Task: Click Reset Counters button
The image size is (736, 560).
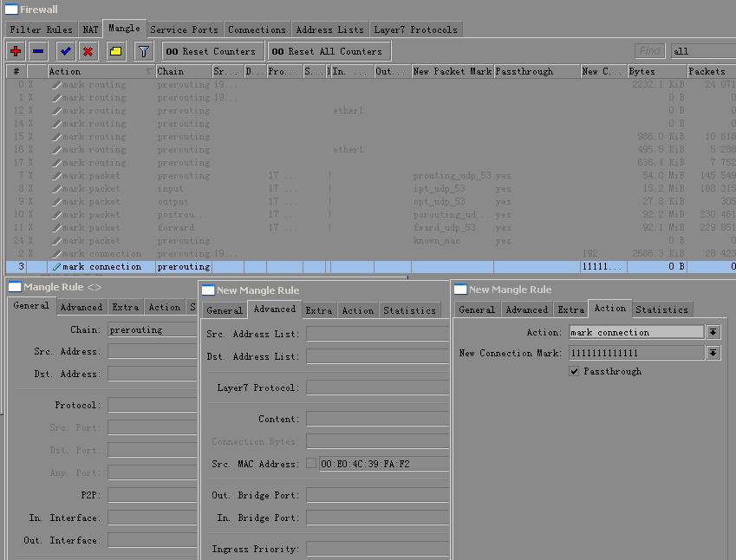Action: 212,52
